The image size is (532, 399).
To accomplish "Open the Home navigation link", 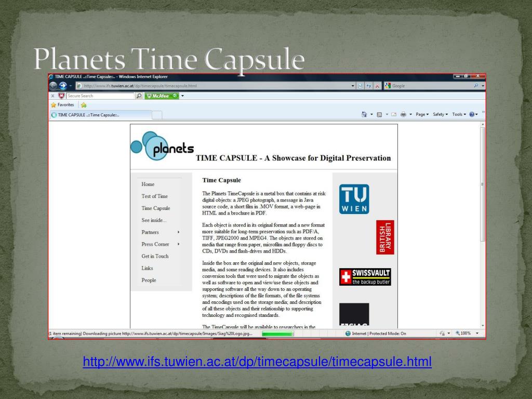I will pyautogui.click(x=148, y=184).
